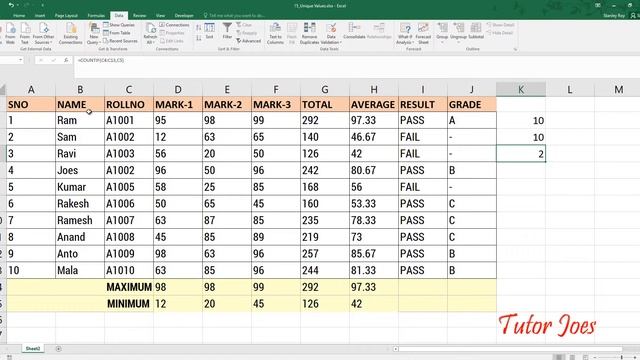Click the horizontal scrollbar at the bottom
This screenshot has width=640, height=360.
click(510, 349)
